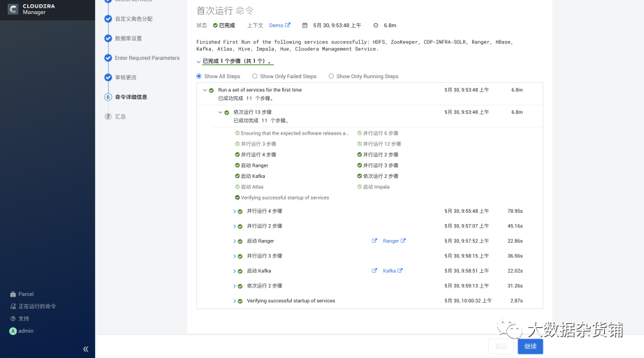Expand the 依次运行 2 步骤 detailed row
Viewport: 644px width, 358px height.
[235, 286]
